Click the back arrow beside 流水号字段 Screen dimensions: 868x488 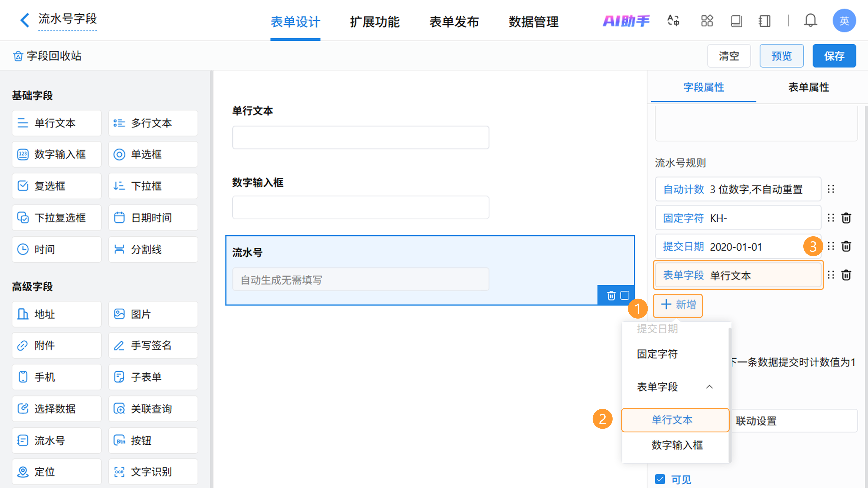coord(24,20)
